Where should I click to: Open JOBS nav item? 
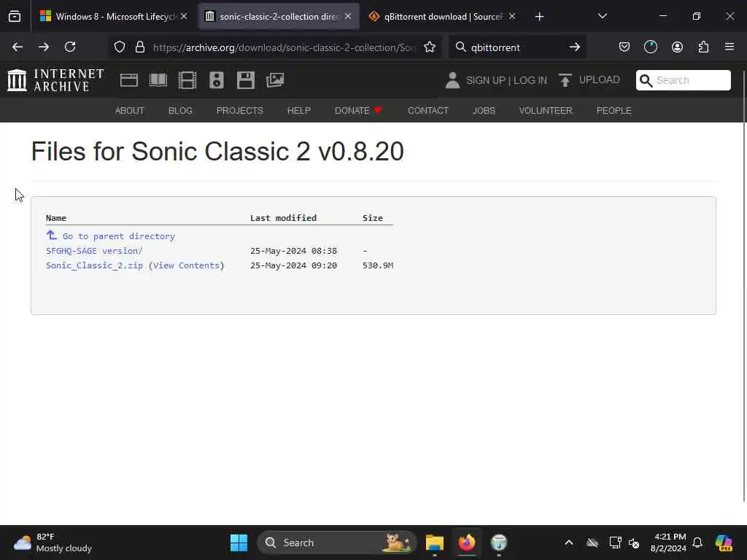point(484,111)
